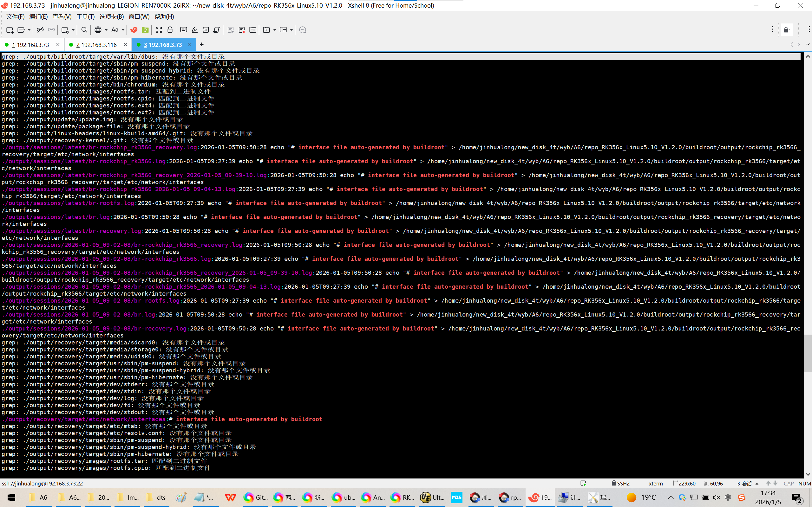812x507 pixels.
Task: Click the fullscreen toggle icon
Action: click(159, 30)
